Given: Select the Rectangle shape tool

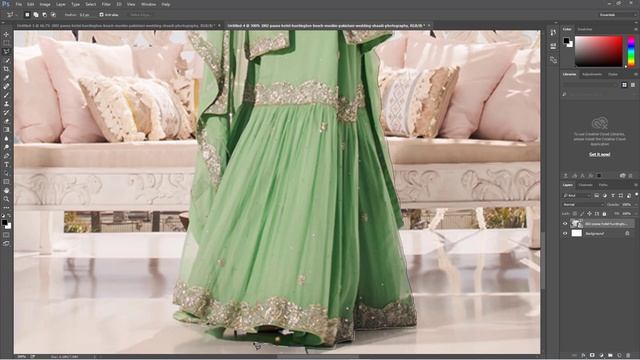Looking at the screenshot, I should (x=6, y=182).
